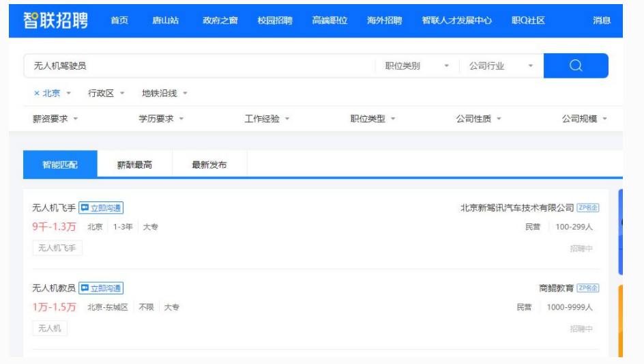
Task: Open 海外招聘 navigation item
Action: [x=385, y=20]
